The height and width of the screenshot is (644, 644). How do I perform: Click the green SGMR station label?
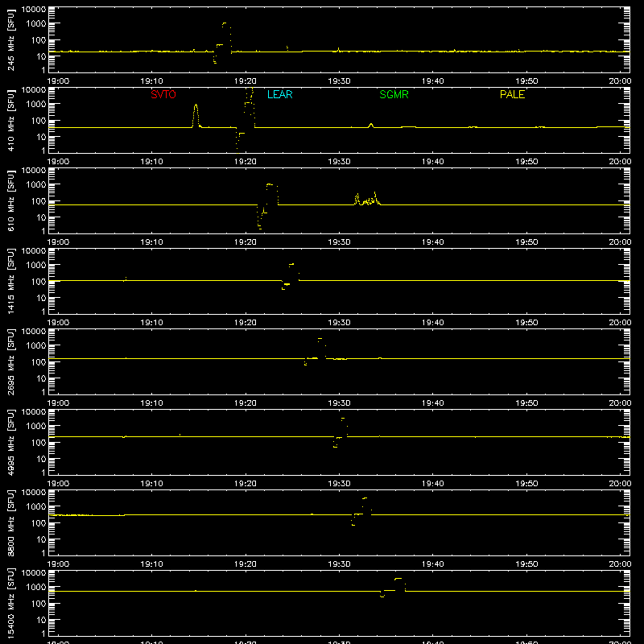(394, 94)
